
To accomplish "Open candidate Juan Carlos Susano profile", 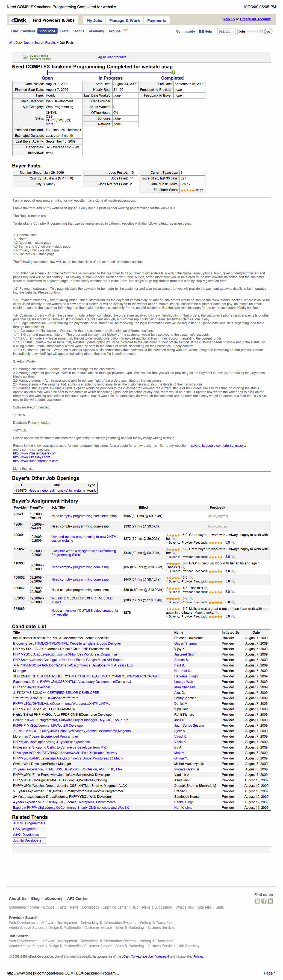I will point(189,726).
